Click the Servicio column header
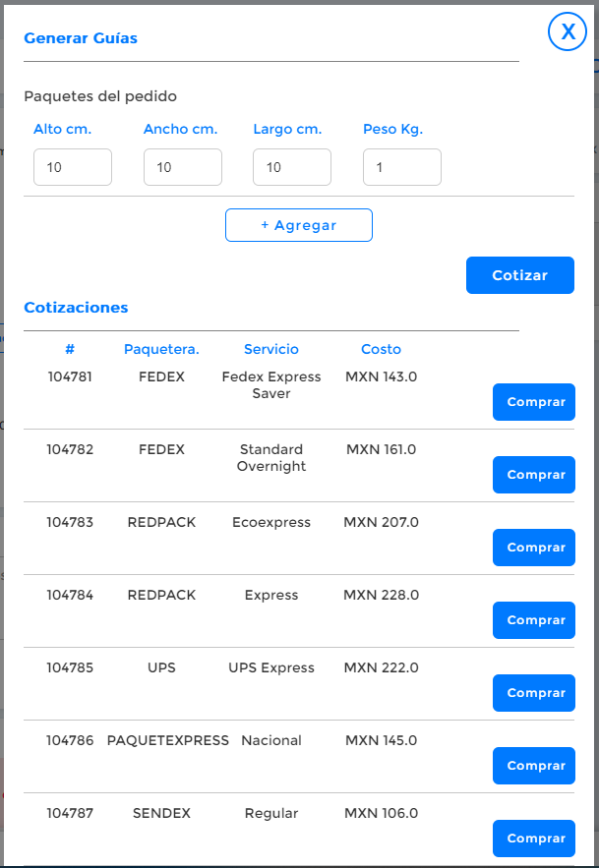Viewport: 599px width, 868px height. [271, 349]
